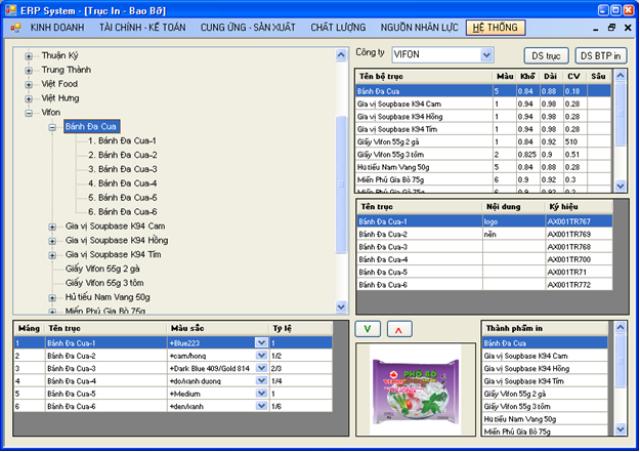Click the DS trục button
640x452 pixels.
(546, 56)
